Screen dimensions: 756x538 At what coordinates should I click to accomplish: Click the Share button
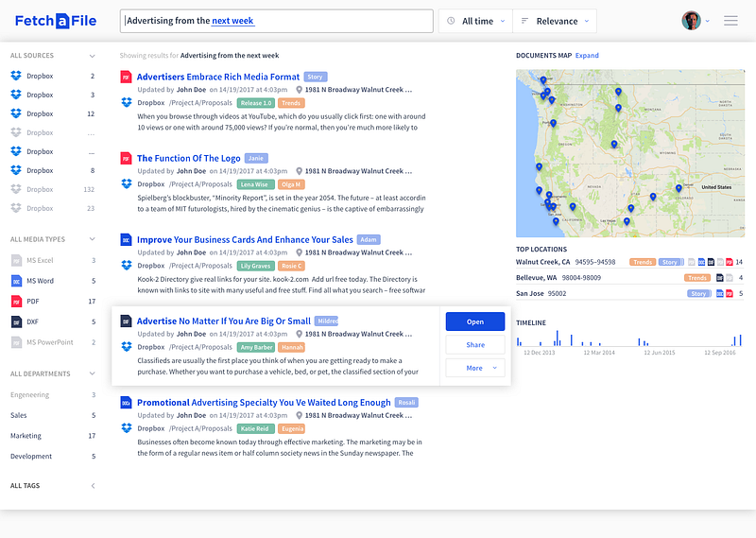pyautogui.click(x=475, y=344)
